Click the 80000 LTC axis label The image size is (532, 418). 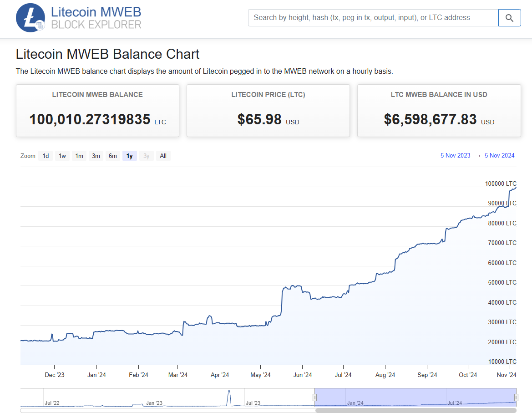pyautogui.click(x=502, y=224)
